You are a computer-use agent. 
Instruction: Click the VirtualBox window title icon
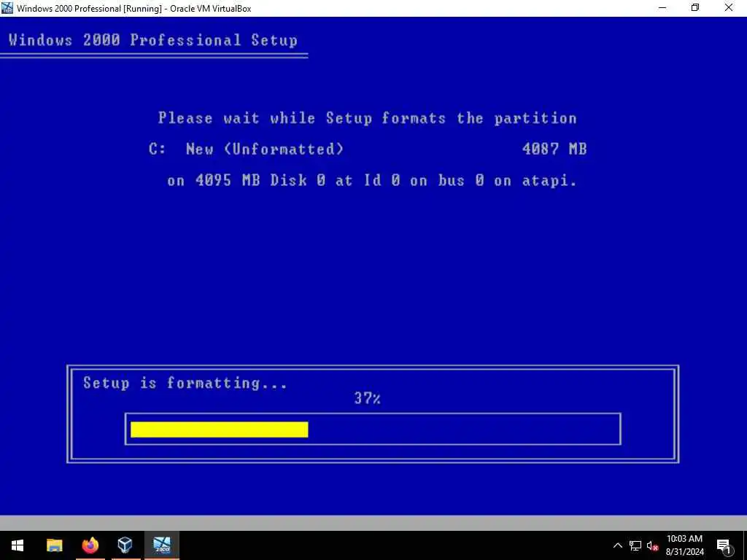(7, 8)
